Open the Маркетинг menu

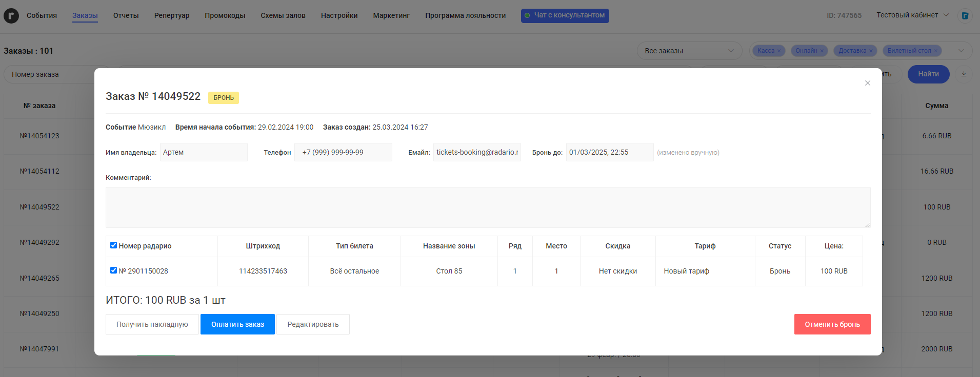pos(391,15)
